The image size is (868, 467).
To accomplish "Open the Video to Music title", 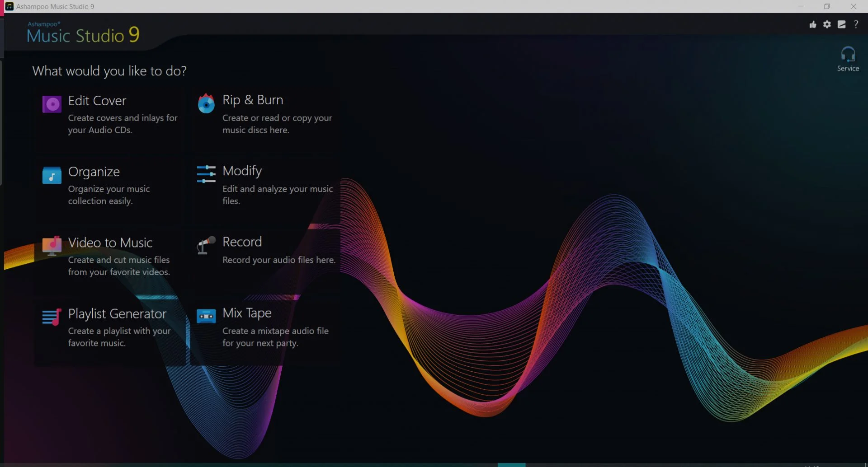I will pos(110,243).
